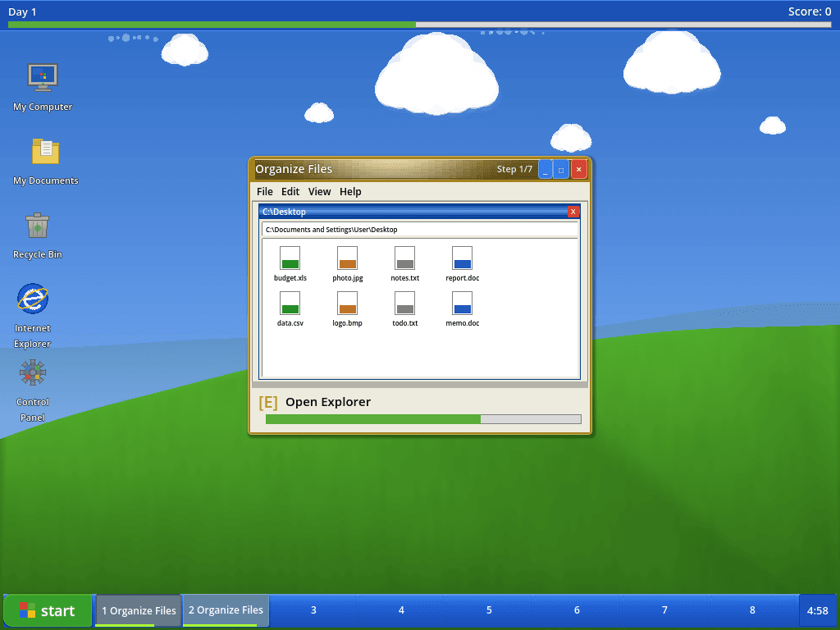The width and height of the screenshot is (840, 630).
Task: Select taskbar slot 5
Action: click(489, 610)
